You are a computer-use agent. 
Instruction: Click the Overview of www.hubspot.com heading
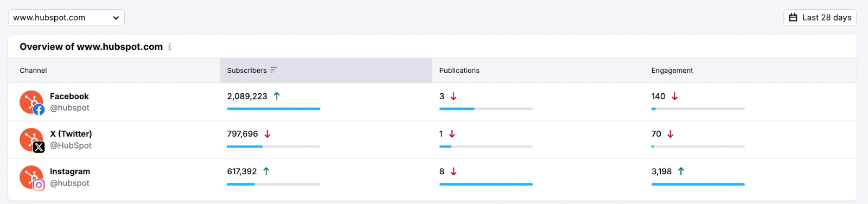pyautogui.click(x=91, y=47)
